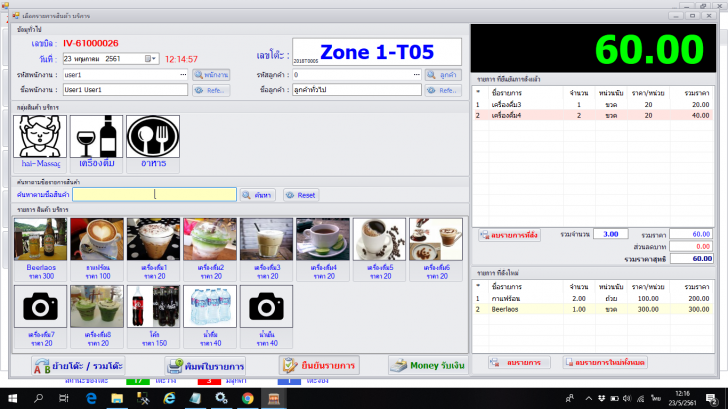Image resolution: width=728 pixels, height=409 pixels.
Task: Switch to the POS shop taskbar icon
Action: (273, 398)
